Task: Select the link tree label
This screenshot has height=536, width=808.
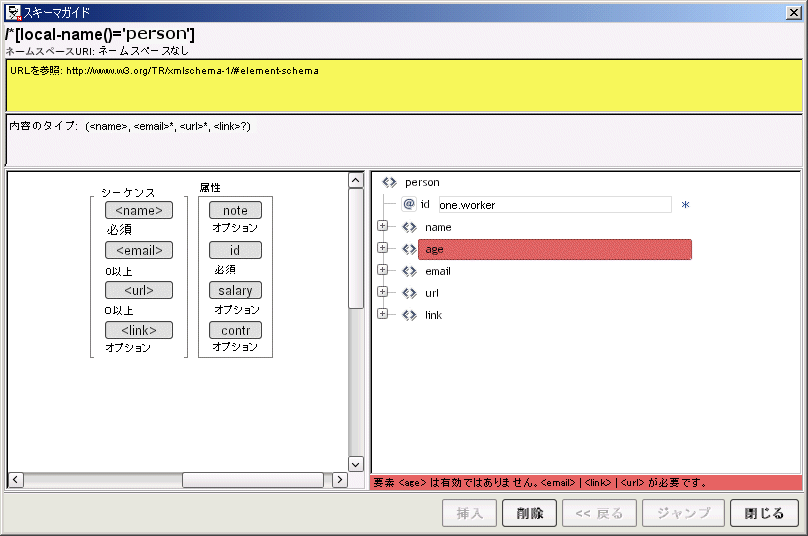Action: [433, 315]
